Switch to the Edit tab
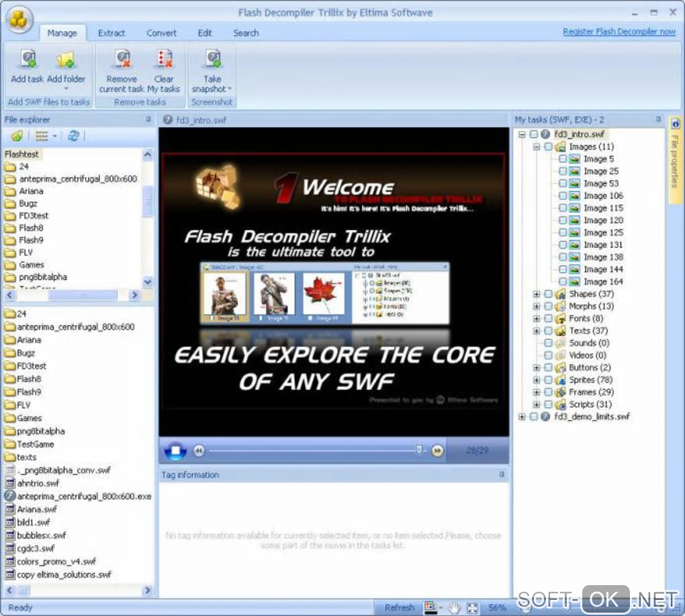The width and height of the screenshot is (685, 616). tap(204, 33)
